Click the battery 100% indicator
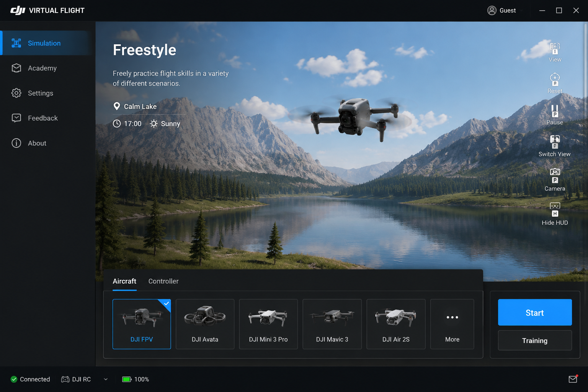The image size is (588, 392). click(136, 379)
